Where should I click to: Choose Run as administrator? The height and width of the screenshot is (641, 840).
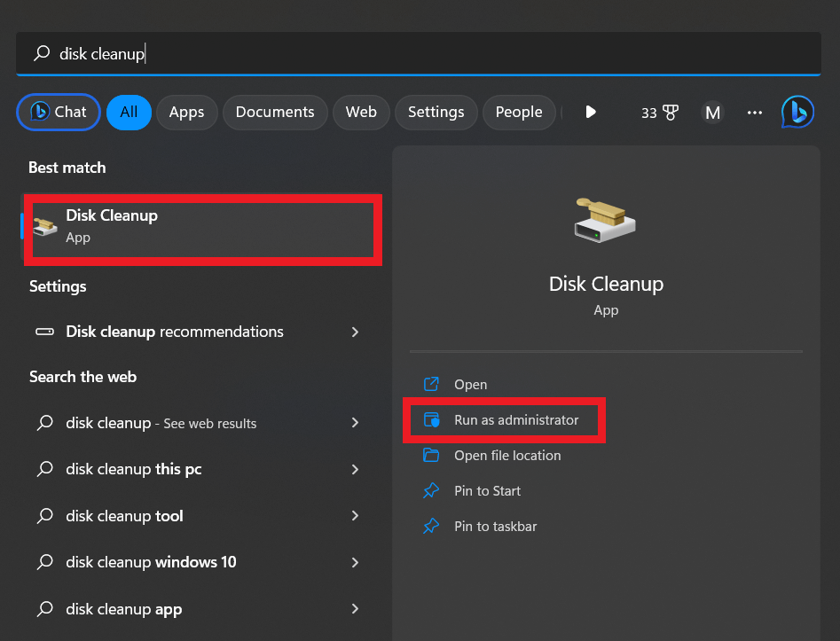[516, 420]
